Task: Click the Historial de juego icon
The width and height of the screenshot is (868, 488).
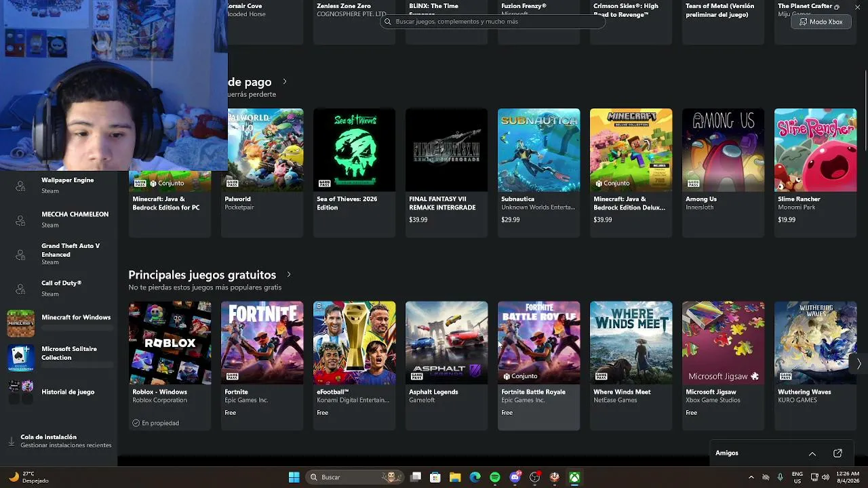Action: [x=20, y=392]
